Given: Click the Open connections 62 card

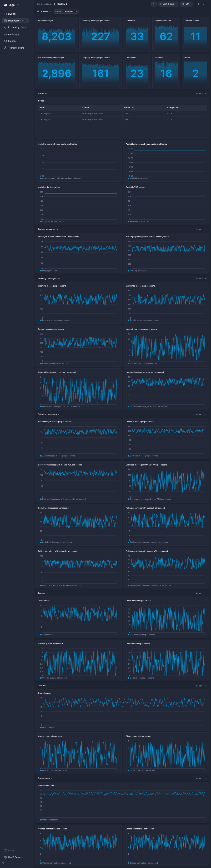Looking at the screenshot, I should pos(166,35).
